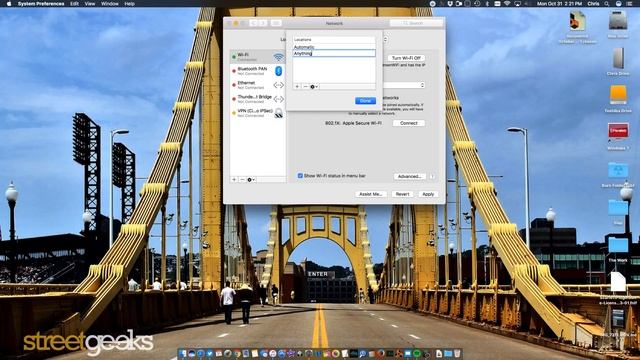Open the Location popup menu stepper
This screenshot has height=360, width=640.
pyautogui.click(x=385, y=40)
